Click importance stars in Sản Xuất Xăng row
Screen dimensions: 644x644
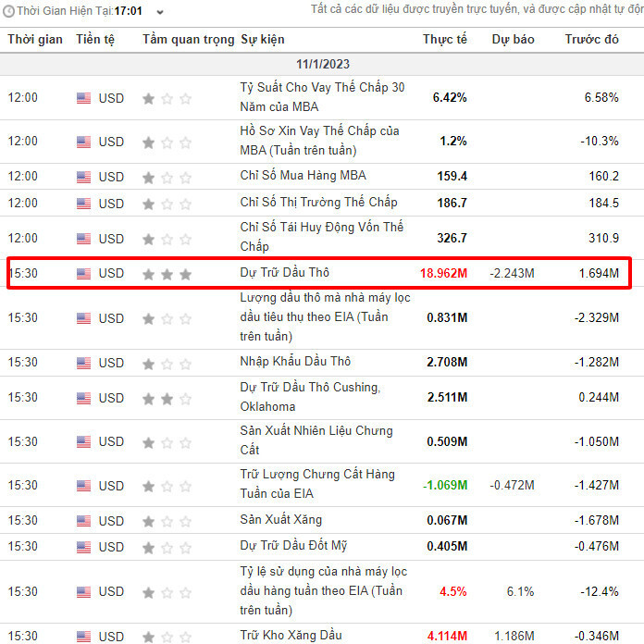pos(167,522)
